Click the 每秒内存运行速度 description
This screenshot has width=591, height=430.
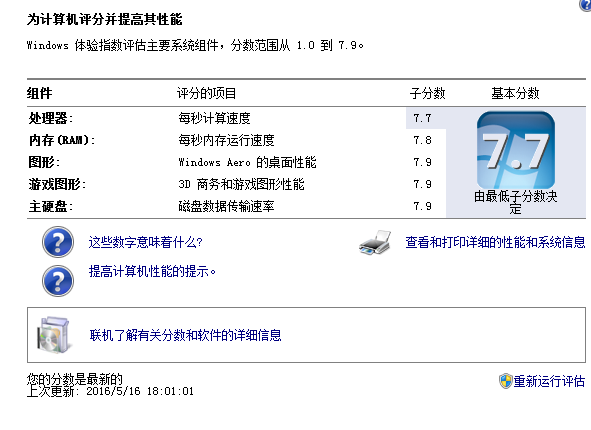click(227, 140)
